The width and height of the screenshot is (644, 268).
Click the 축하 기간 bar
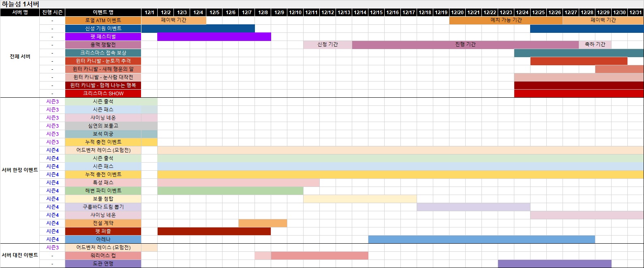(x=595, y=45)
